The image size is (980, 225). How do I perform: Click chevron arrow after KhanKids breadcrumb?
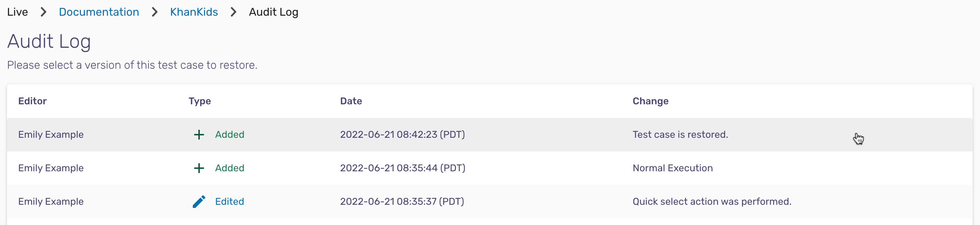click(234, 12)
